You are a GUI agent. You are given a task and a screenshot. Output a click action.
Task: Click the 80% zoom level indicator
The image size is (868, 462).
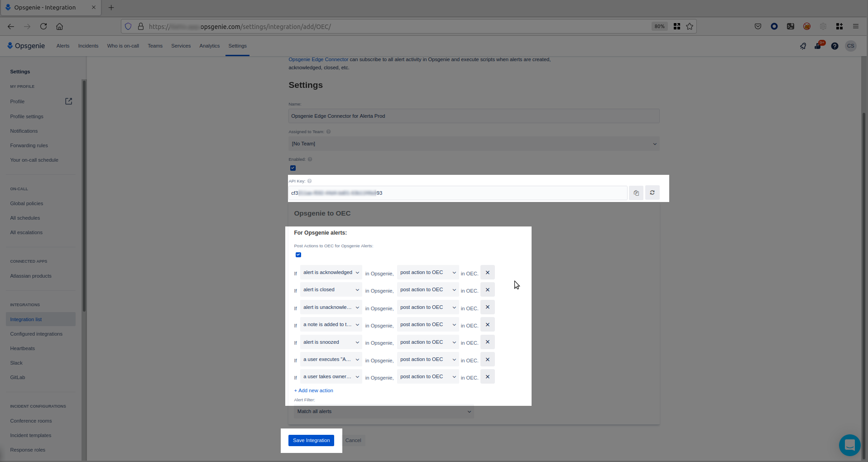[659, 26]
